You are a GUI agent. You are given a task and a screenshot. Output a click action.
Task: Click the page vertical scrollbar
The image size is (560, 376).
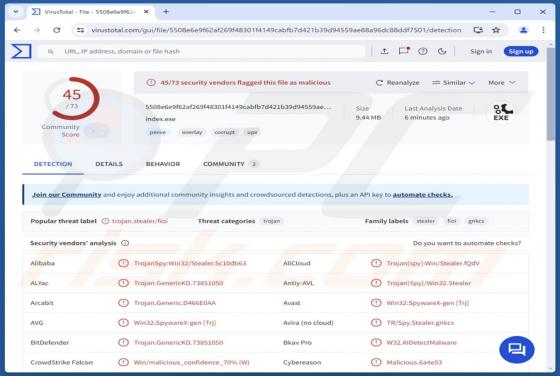click(x=550, y=207)
